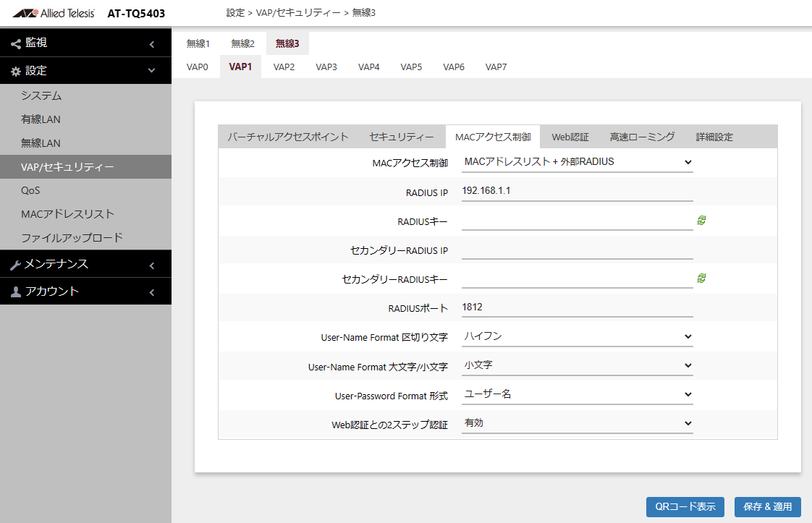Click the 保存 & 適用 button
812x523 pixels.
(767, 507)
